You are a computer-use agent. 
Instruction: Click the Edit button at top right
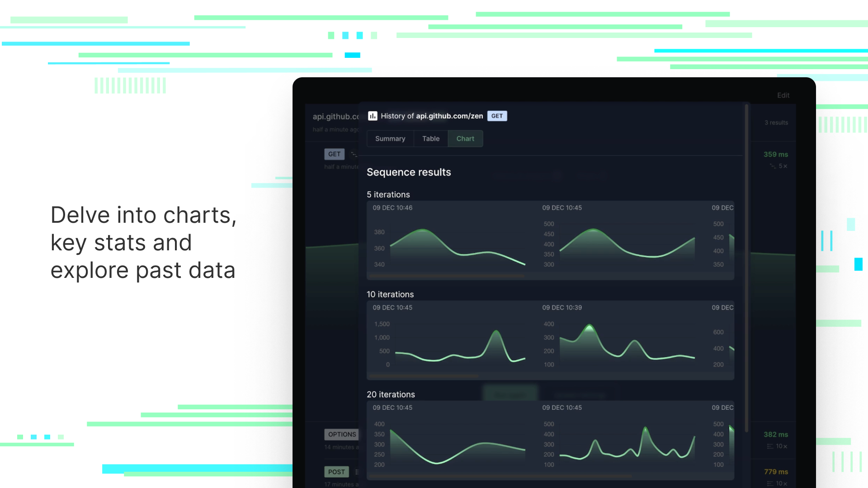point(783,95)
